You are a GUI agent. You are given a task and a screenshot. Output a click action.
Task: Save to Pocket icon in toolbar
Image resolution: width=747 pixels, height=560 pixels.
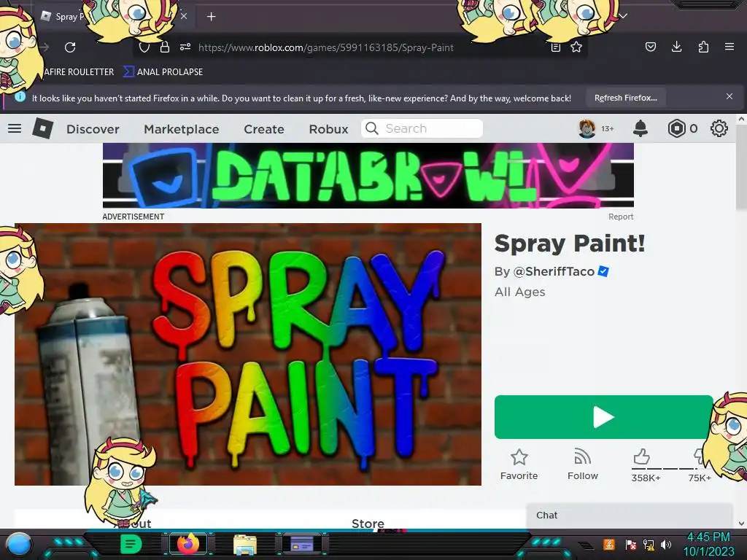(x=650, y=47)
